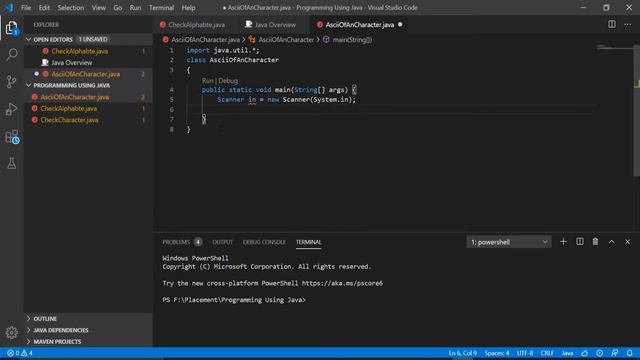640x360 pixels.
Task: Split the terminal panel
Action: [x=580, y=242]
